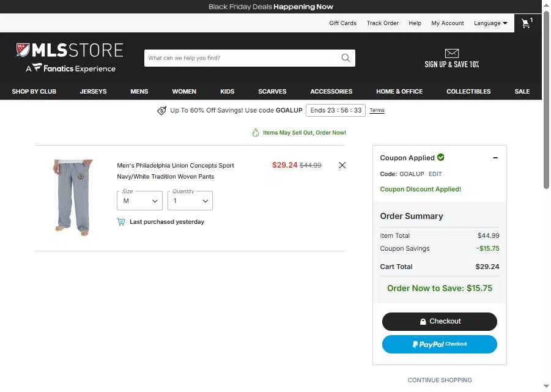Click the last-purchased cart icon
551x392 pixels.
121,221
